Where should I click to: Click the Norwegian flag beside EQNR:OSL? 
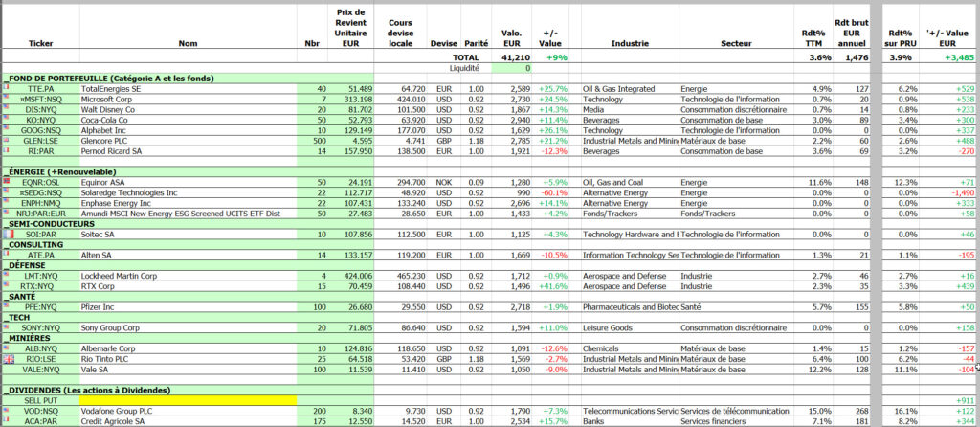(5, 181)
